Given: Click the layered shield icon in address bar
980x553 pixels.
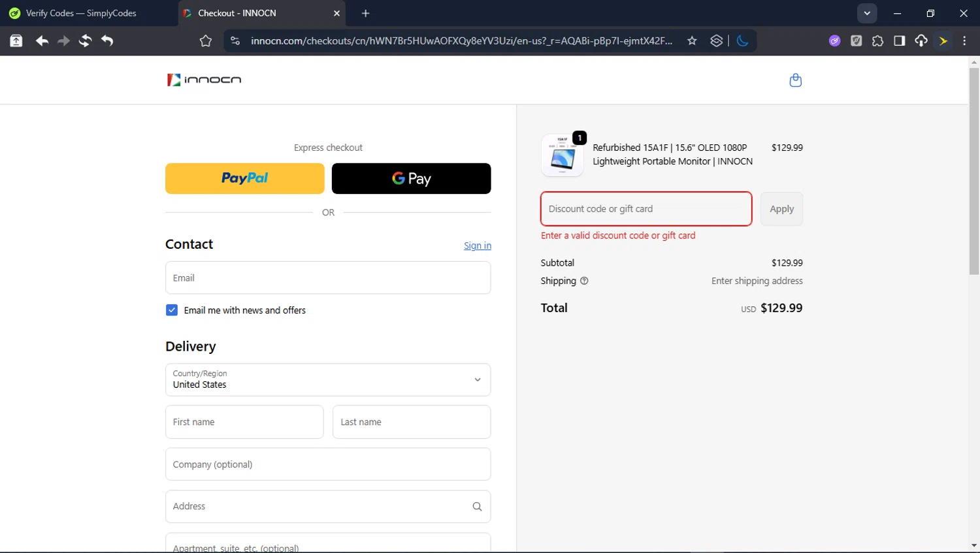Looking at the screenshot, I should click(717, 41).
